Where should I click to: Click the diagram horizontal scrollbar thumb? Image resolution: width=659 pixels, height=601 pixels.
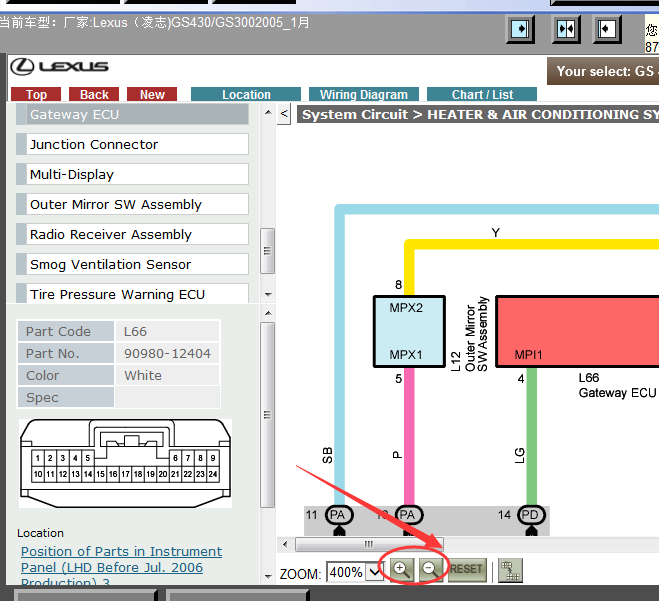[369, 544]
